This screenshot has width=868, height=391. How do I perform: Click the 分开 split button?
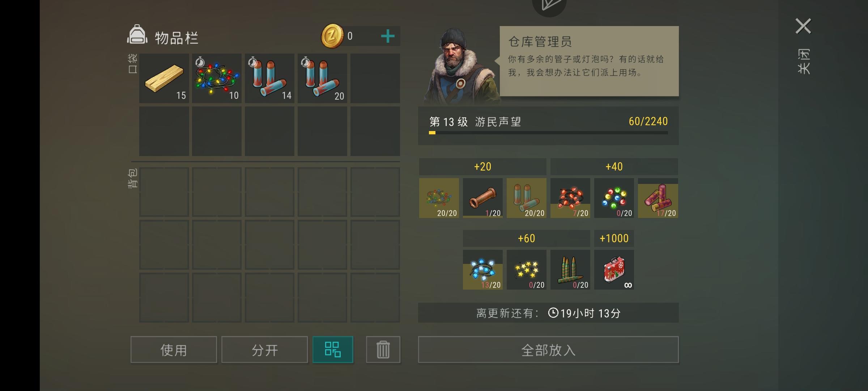264,349
